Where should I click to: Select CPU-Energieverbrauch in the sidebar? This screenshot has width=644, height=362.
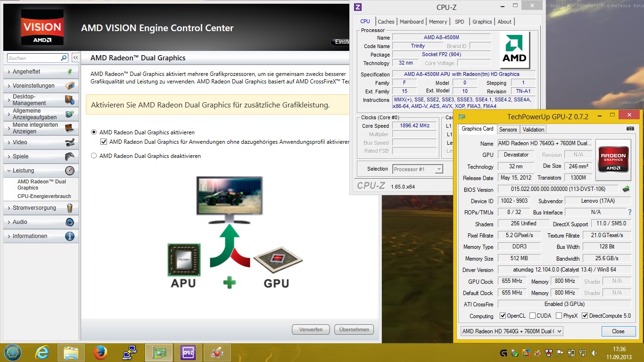pyautogui.click(x=44, y=196)
